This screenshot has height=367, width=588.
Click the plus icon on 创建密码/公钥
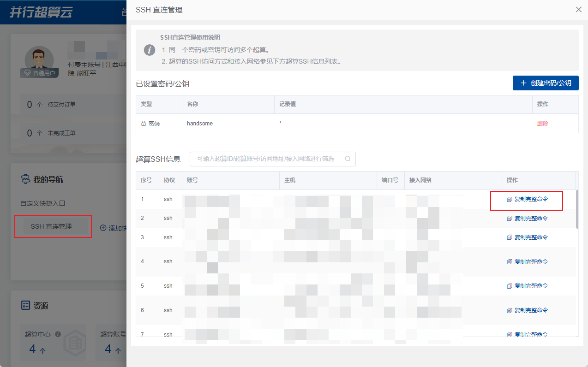click(x=523, y=83)
